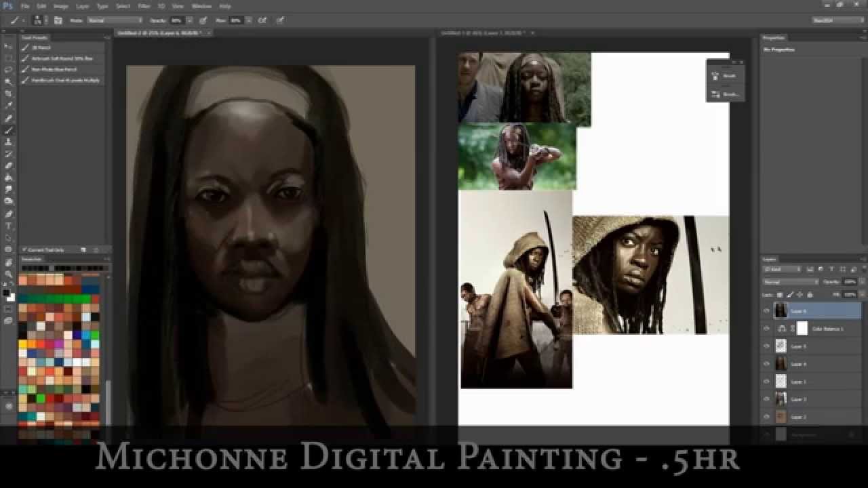The width and height of the screenshot is (868, 488).
Task: Choose Non-Photo Blue Pencil preset
Action: point(62,69)
